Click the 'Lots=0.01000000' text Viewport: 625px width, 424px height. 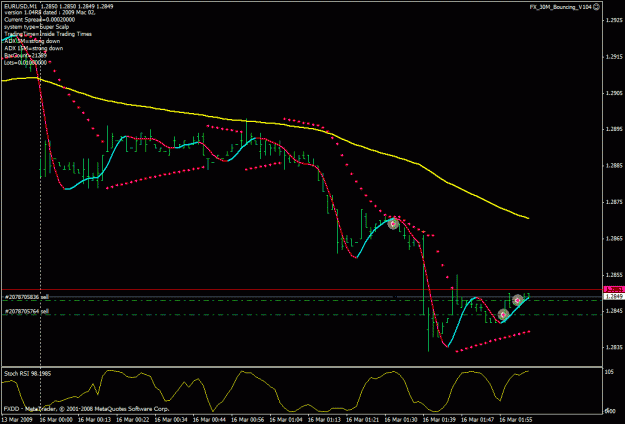(26, 63)
